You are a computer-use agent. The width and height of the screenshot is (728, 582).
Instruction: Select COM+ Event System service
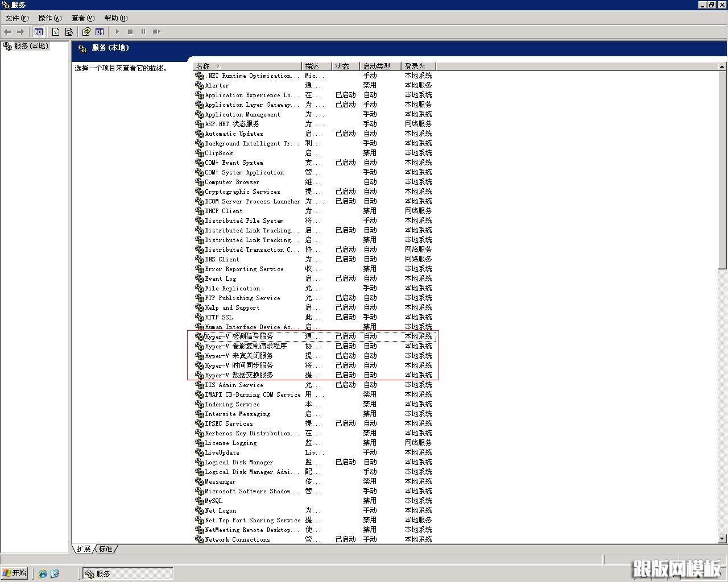[x=315, y=163]
